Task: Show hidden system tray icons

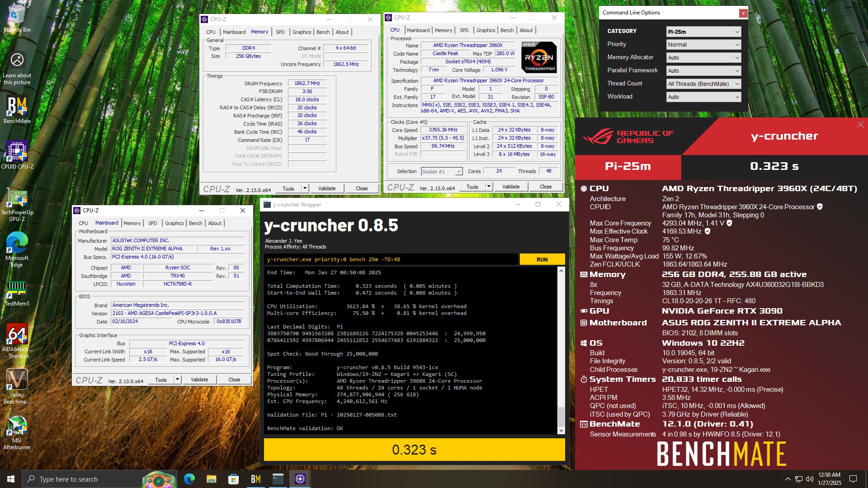Action: [x=788, y=479]
